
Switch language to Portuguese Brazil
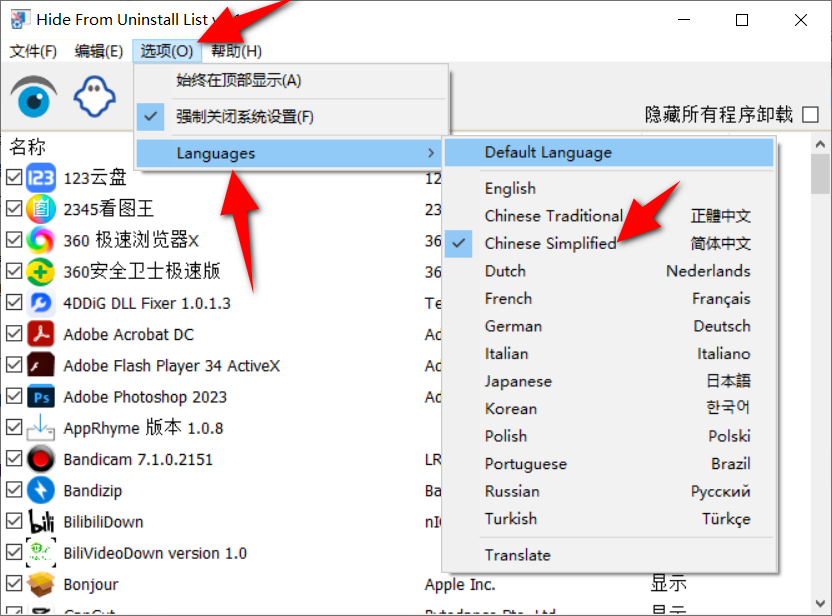[609, 464]
